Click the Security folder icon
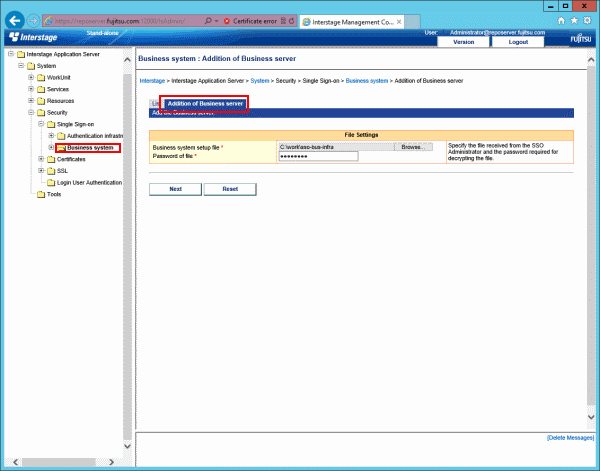 coord(41,113)
